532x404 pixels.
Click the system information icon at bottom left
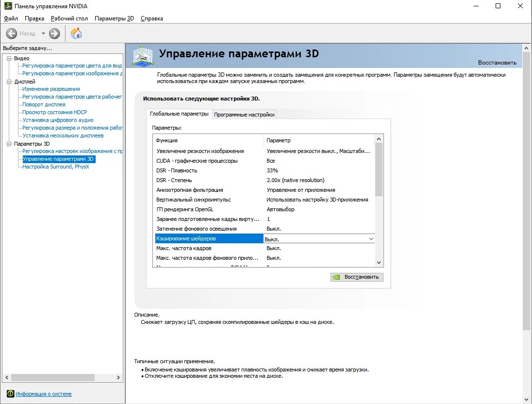point(11,394)
